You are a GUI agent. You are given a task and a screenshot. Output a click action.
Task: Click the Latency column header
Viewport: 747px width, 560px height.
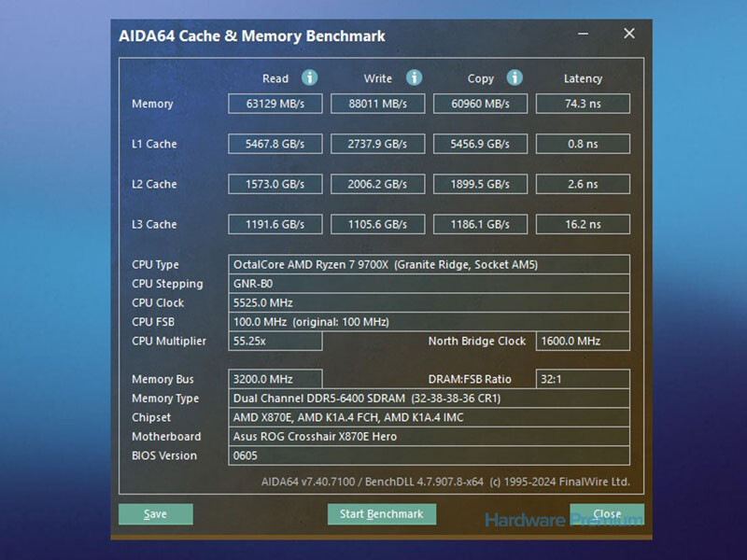coord(583,78)
